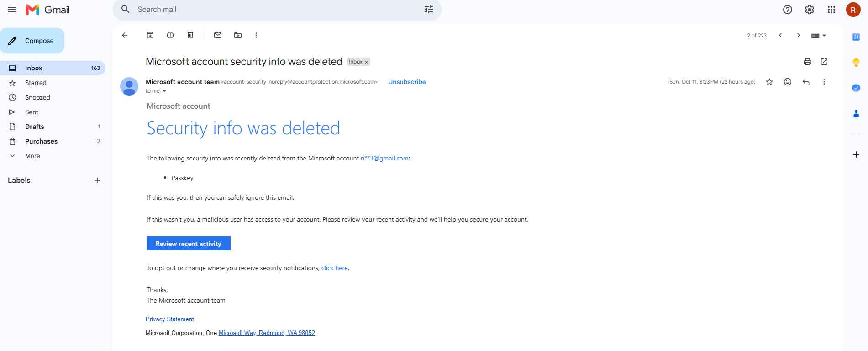Open the main menu hamburger icon

tap(12, 10)
